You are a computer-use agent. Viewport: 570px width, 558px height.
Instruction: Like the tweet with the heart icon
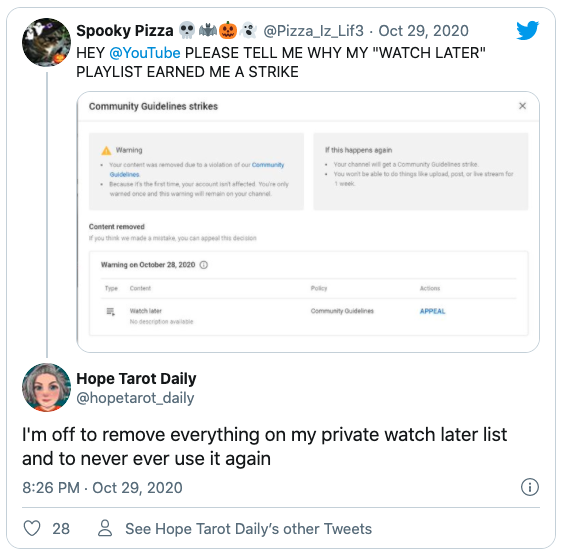pyautogui.click(x=32, y=528)
